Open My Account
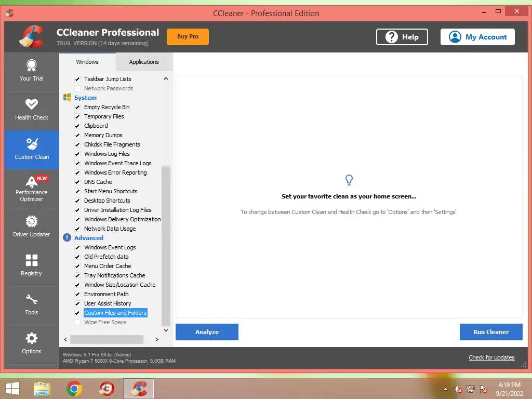 (477, 37)
